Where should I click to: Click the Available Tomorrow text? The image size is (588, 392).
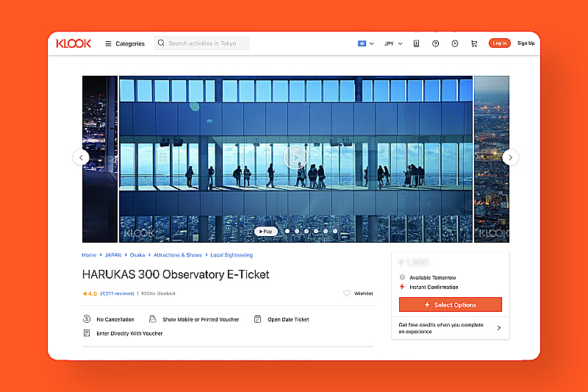(x=433, y=278)
